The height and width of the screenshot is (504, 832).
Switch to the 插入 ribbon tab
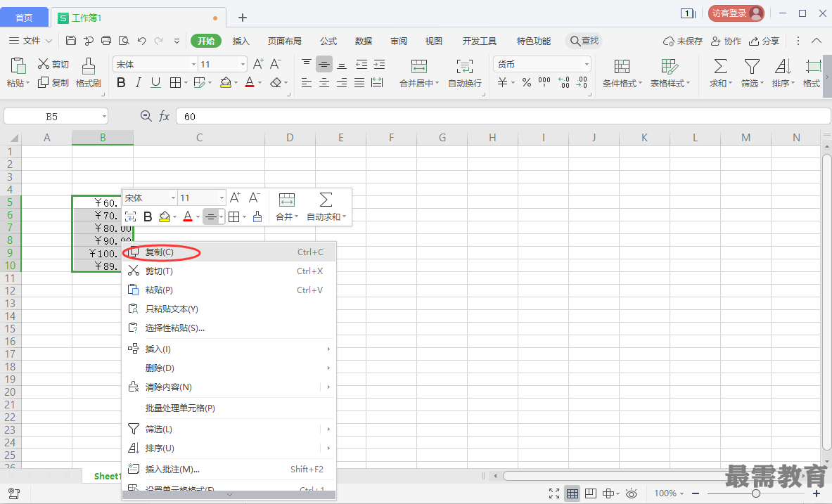click(241, 41)
